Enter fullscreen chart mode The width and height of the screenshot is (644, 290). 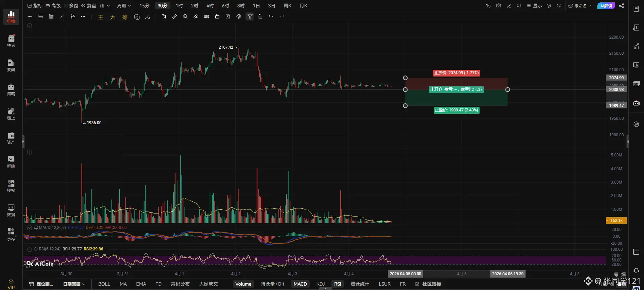tap(559, 6)
